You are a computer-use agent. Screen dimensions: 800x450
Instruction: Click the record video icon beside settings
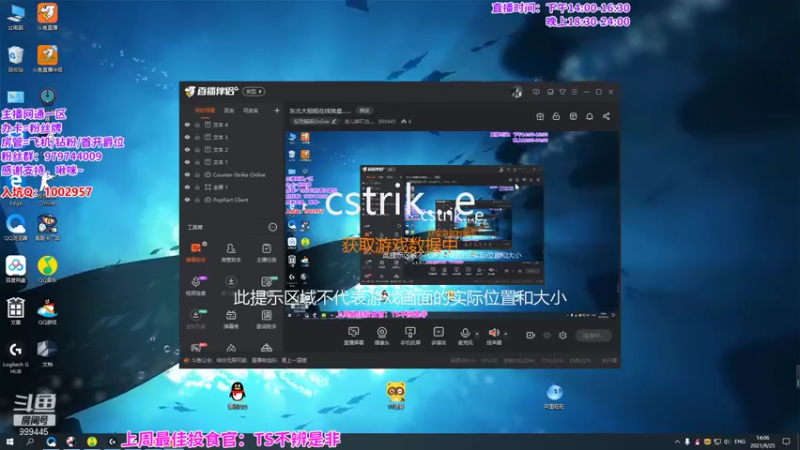pyautogui.click(x=530, y=335)
